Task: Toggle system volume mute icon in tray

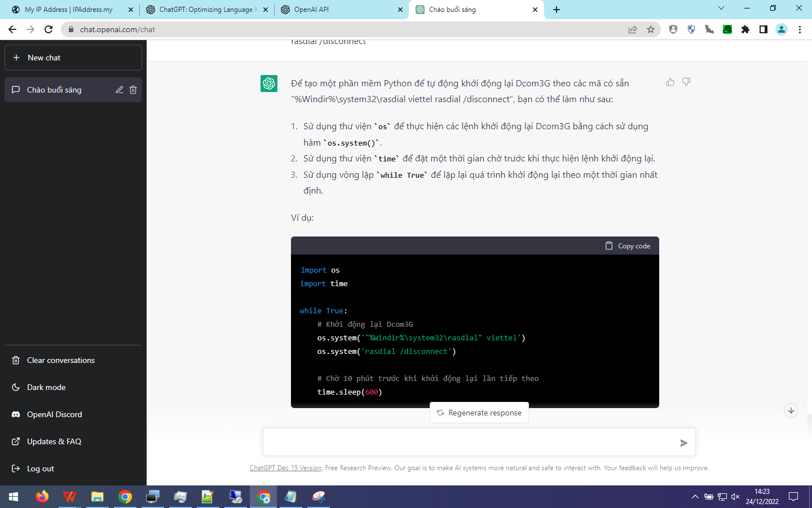Action: click(x=735, y=497)
